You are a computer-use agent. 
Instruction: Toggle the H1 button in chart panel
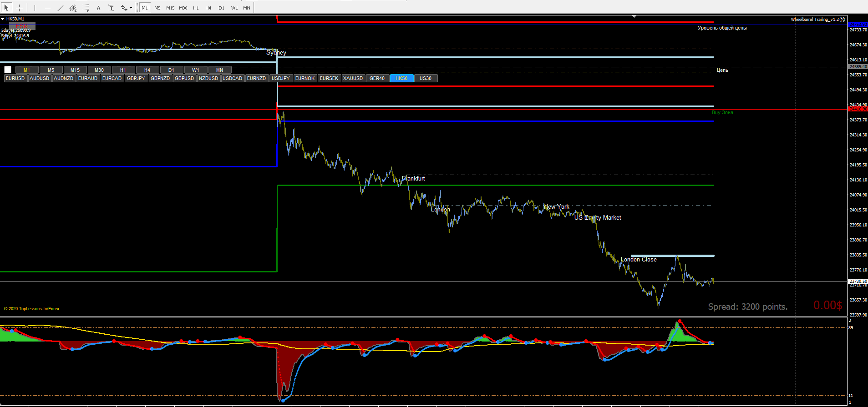pos(123,70)
